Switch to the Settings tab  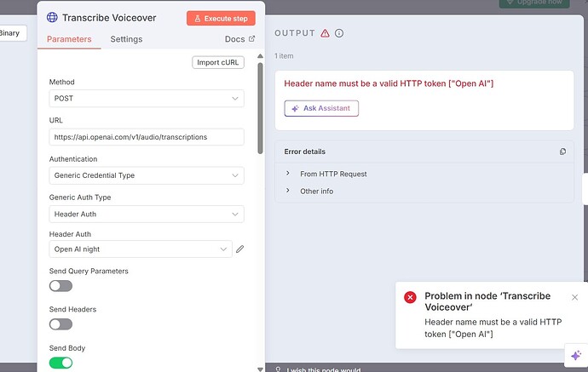126,39
